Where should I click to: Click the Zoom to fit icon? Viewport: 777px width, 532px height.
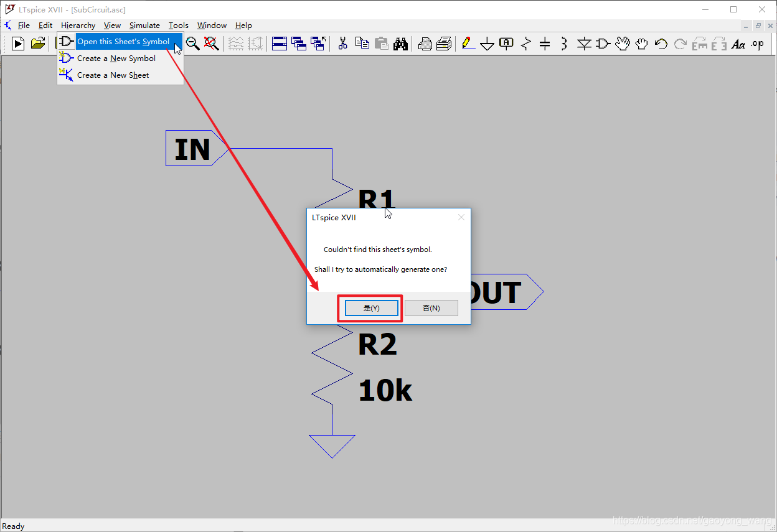click(x=212, y=44)
